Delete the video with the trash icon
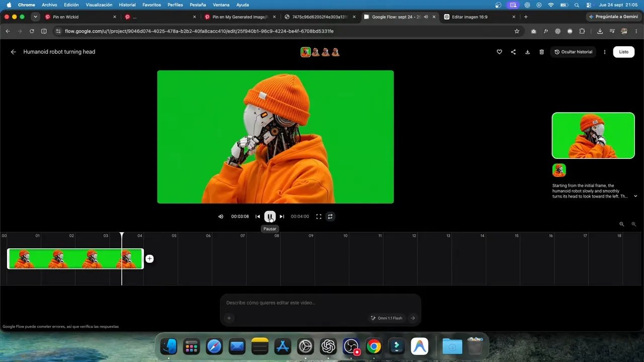Image resolution: width=644 pixels, height=362 pixels. coord(541,52)
